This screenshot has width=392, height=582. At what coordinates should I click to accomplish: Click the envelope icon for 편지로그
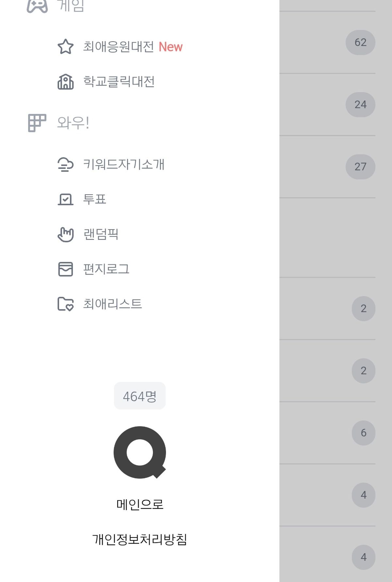(x=65, y=269)
